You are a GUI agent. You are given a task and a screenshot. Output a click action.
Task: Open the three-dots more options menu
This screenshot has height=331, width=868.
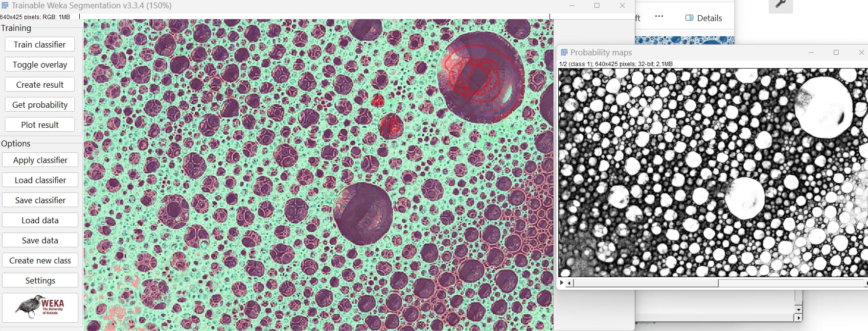click(659, 16)
